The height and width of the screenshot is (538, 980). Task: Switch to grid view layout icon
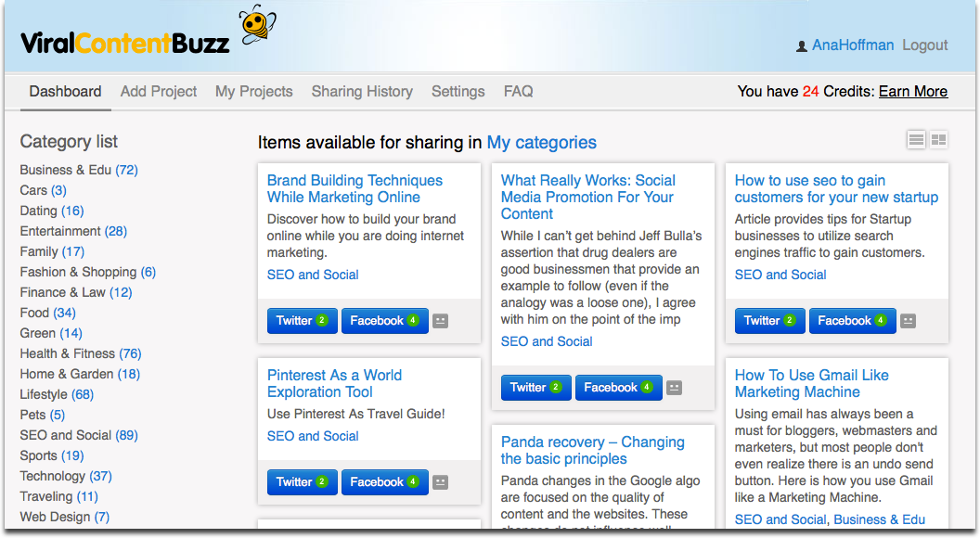pos(939,140)
